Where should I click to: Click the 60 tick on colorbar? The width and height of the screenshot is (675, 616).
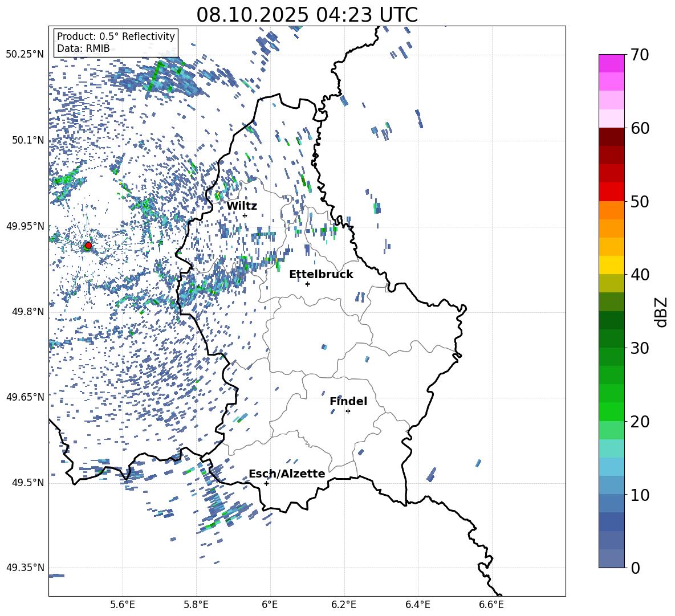(639, 128)
